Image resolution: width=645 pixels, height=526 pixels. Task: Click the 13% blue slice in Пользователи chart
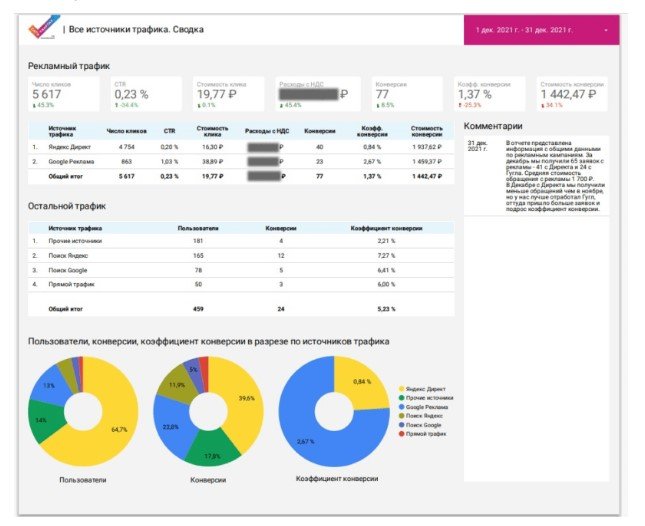(50, 385)
